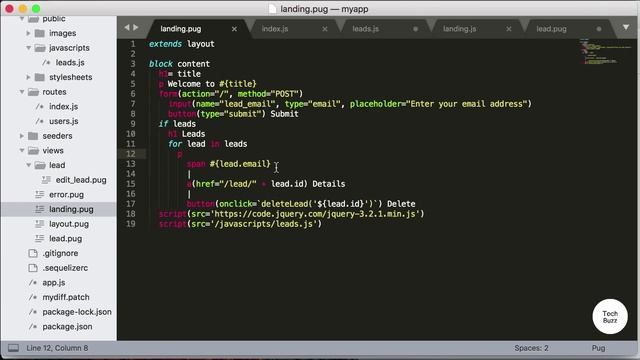Viewport: 640px width, 360px height.
Task: Click the edit_lead.pug file icon
Action: pos(46,180)
